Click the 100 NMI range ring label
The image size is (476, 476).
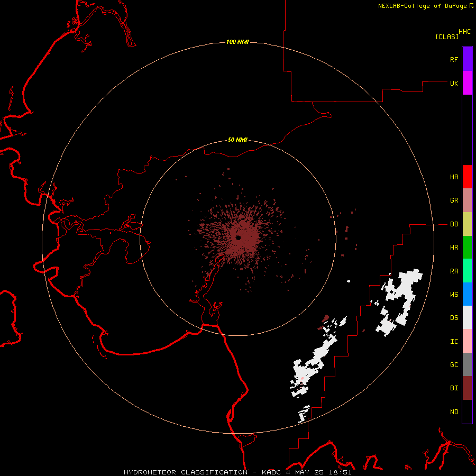(237, 42)
